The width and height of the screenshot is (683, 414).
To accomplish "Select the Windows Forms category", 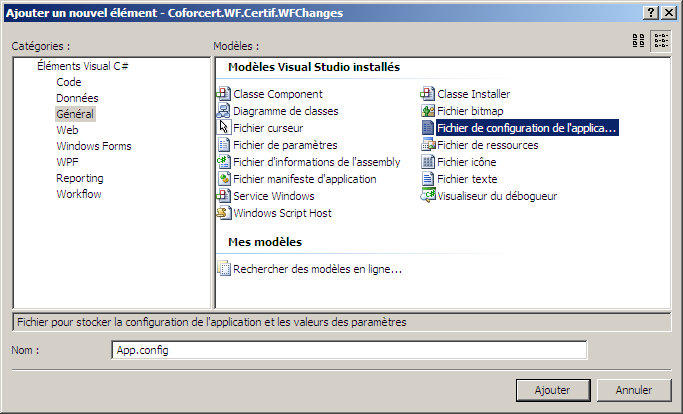I will click(93, 146).
